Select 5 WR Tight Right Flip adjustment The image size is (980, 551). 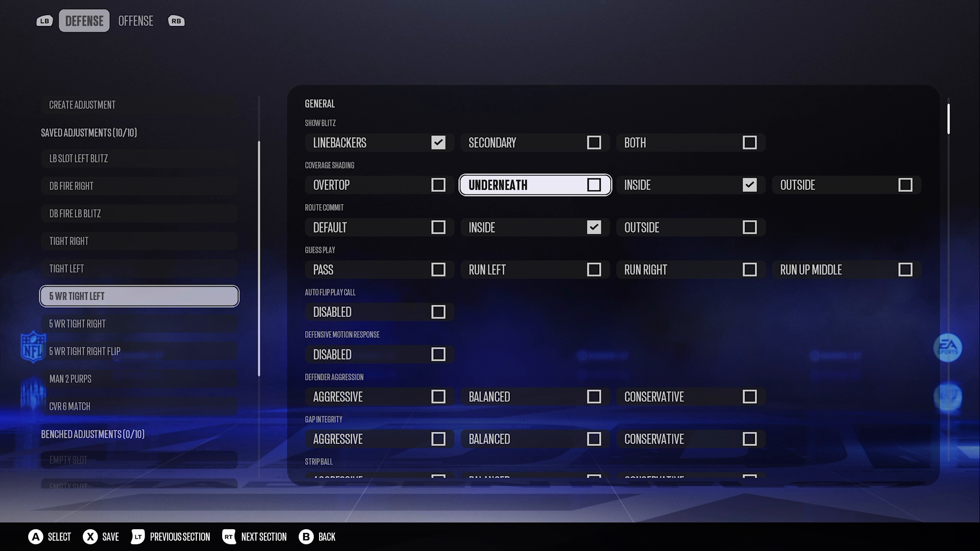[139, 352]
